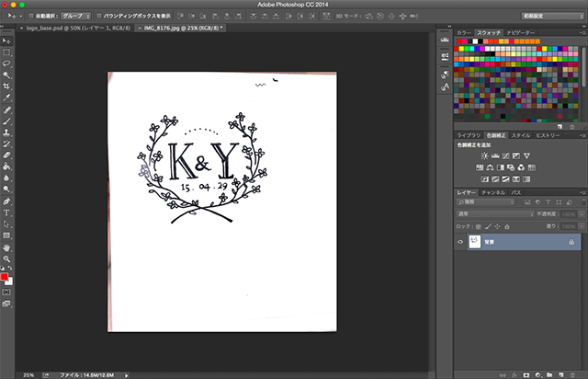
Task: Select the Hand tool
Action: tap(6, 247)
